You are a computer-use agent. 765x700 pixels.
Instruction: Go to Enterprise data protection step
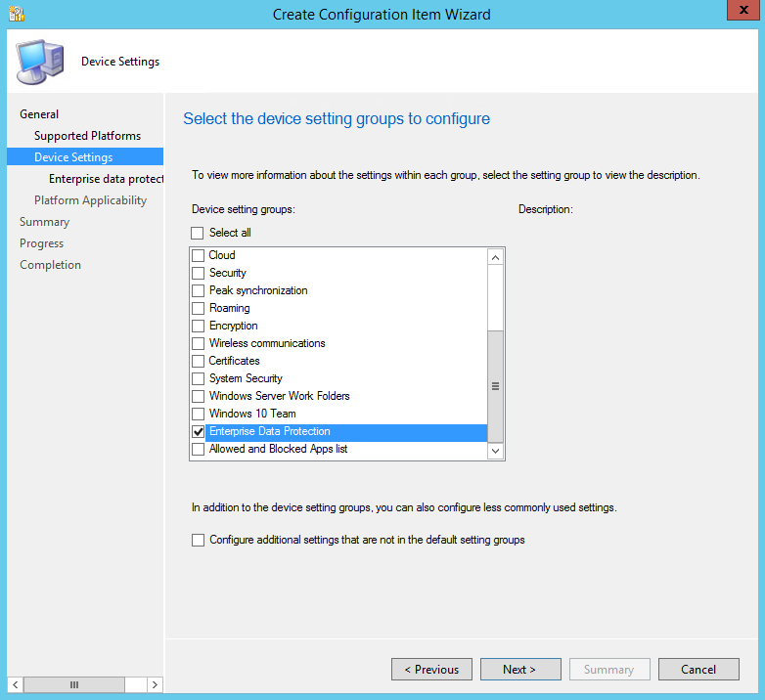point(106,179)
